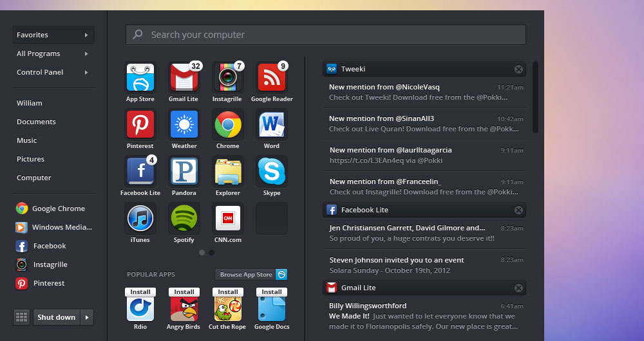Switch to second page of apps dot
This screenshot has height=341, width=644.
(211, 253)
